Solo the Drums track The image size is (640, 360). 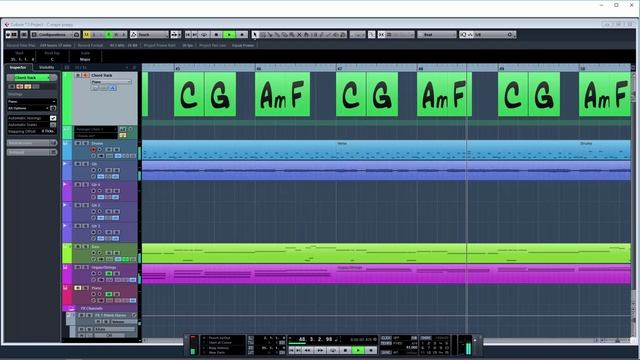pos(86,143)
